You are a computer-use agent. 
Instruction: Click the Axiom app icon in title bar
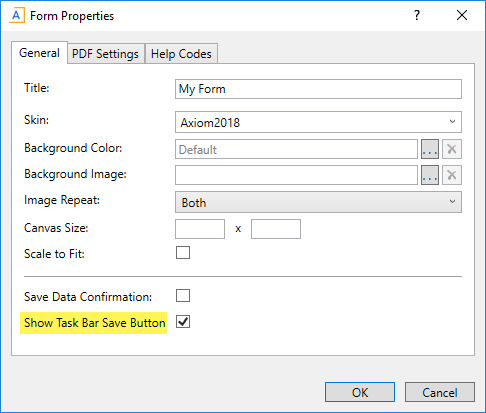pos(17,16)
